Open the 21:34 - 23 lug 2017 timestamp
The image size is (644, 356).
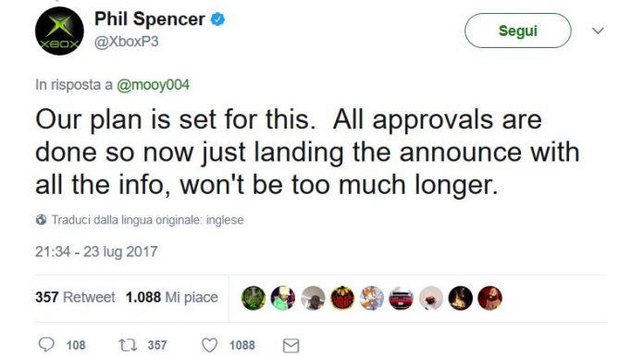coord(96,252)
